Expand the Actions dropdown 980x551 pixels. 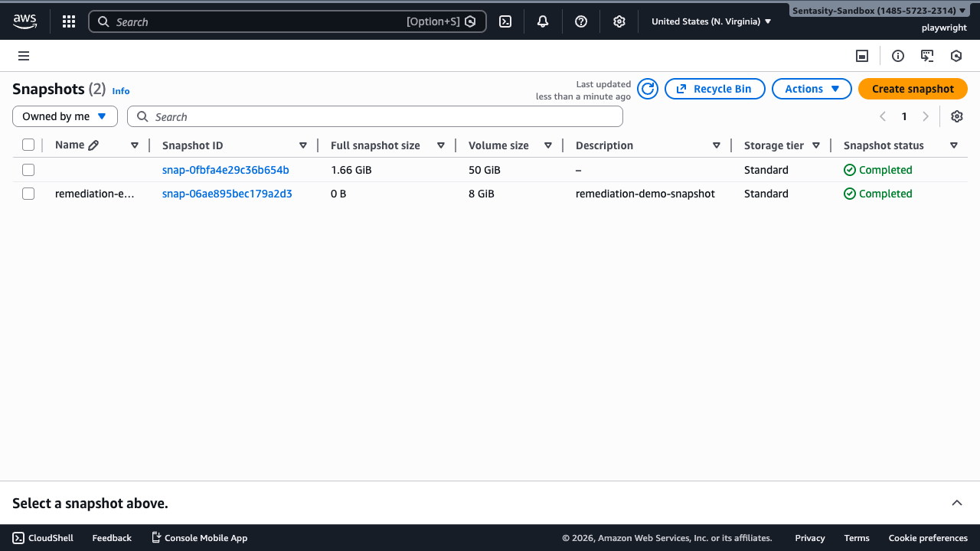(812, 89)
